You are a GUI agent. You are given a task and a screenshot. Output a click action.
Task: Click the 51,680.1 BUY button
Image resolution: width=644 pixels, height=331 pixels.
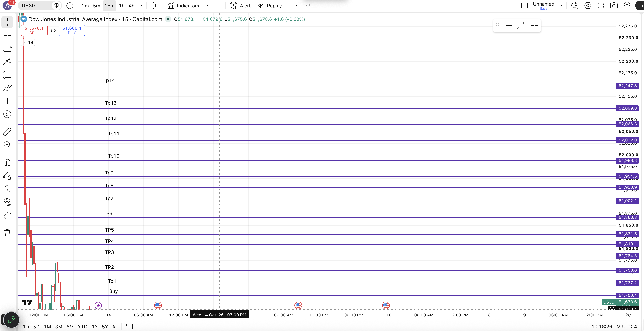click(x=72, y=30)
